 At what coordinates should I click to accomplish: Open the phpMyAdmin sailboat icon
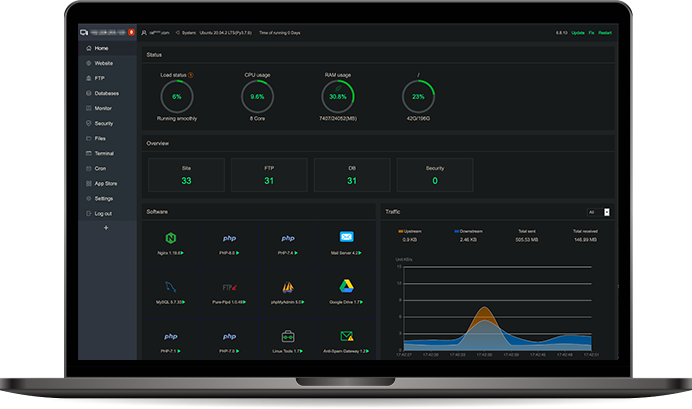[x=288, y=287]
